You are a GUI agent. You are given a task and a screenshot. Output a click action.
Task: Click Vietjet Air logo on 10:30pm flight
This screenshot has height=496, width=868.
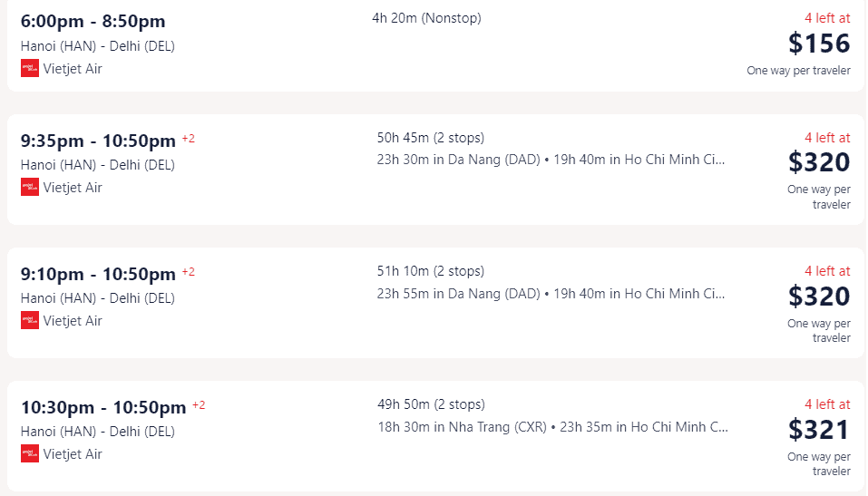[30, 454]
